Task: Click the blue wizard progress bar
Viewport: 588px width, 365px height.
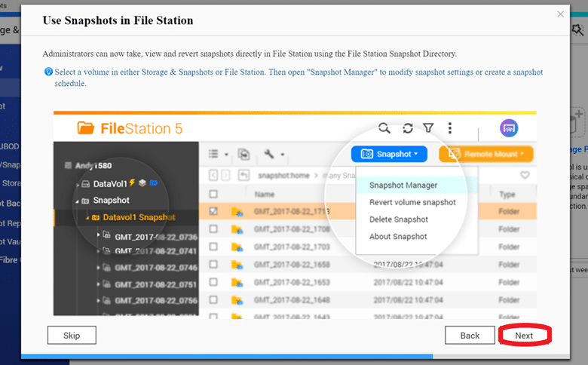Action: [227, 356]
